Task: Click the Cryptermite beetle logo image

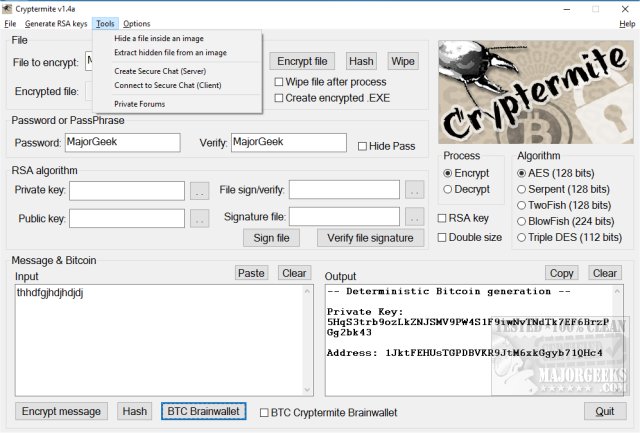Action: point(536,92)
